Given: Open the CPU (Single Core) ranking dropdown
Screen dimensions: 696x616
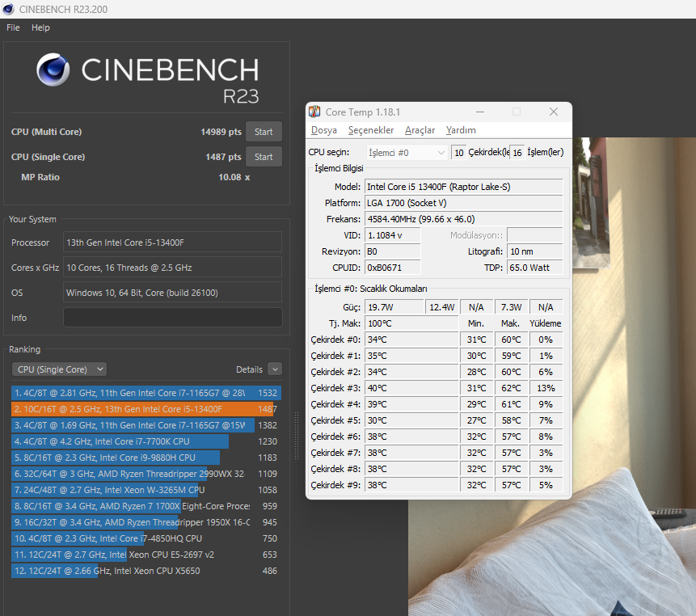Looking at the screenshot, I should click(60, 369).
